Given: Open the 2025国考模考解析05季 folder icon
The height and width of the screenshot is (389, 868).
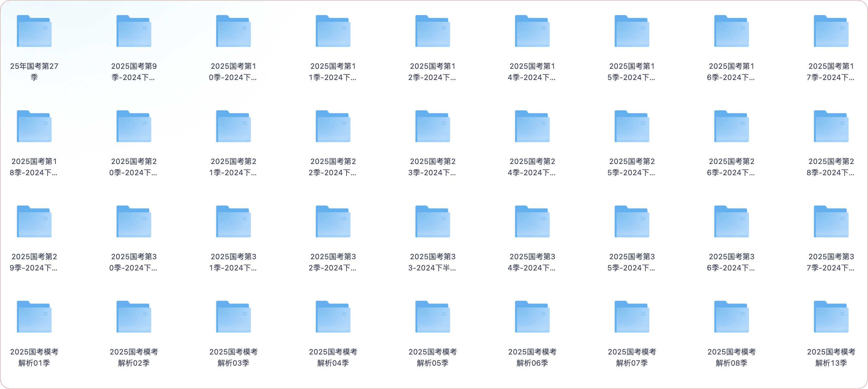Looking at the screenshot, I should 433,317.
